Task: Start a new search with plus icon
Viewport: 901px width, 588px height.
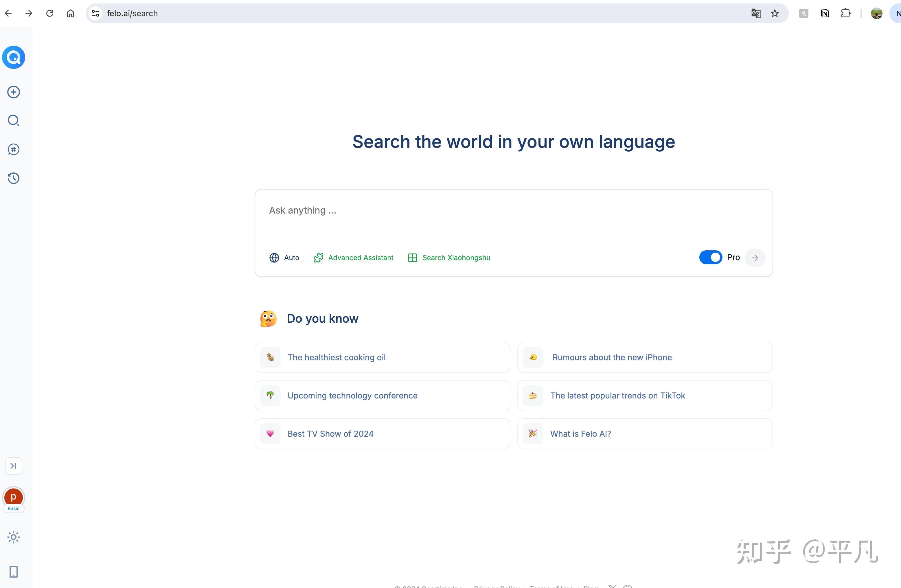Action: [14, 92]
